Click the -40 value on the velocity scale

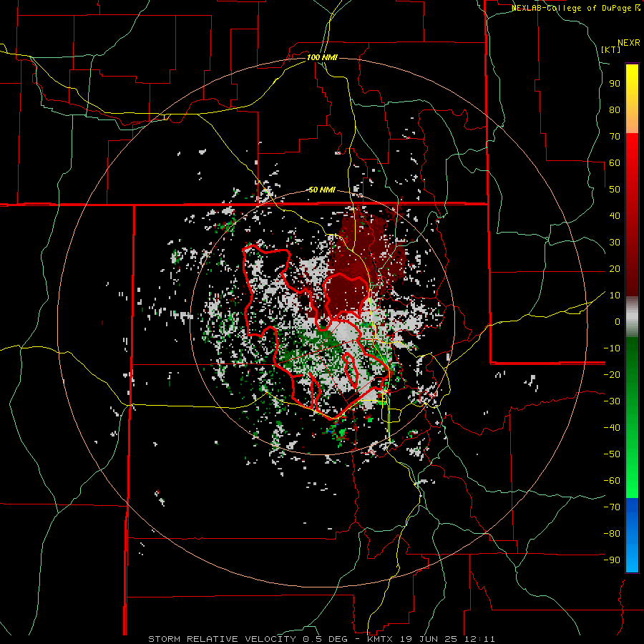[612, 428]
